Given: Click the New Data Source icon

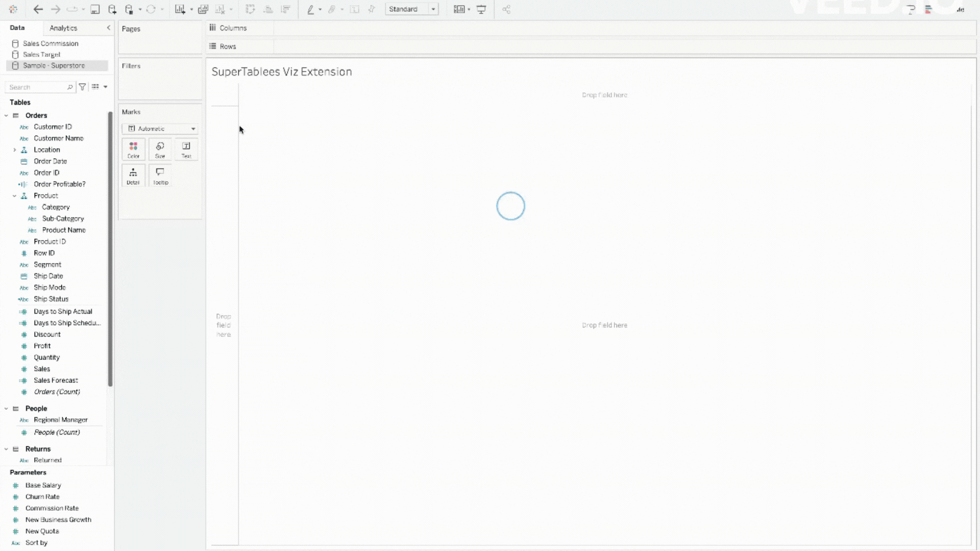Looking at the screenshot, I should point(112,9).
